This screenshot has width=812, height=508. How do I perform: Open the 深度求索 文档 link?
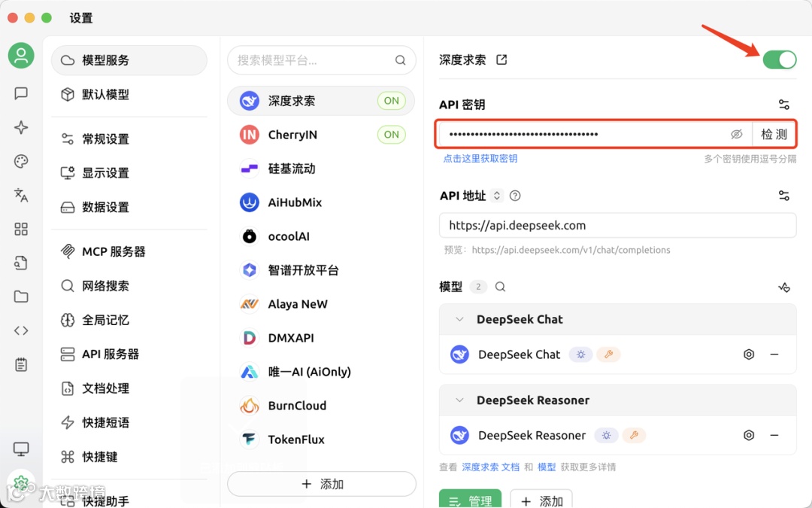(x=490, y=467)
